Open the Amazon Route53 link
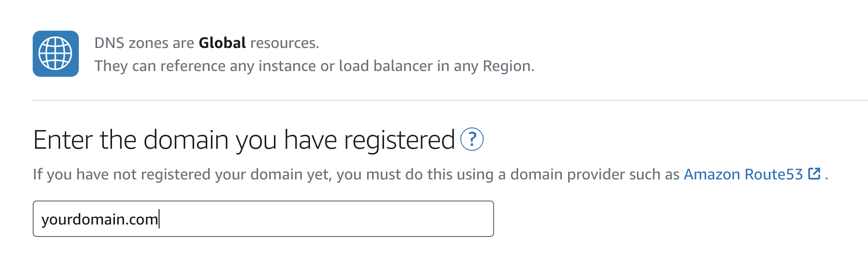Viewport: 868px width, 260px height. pos(743,174)
